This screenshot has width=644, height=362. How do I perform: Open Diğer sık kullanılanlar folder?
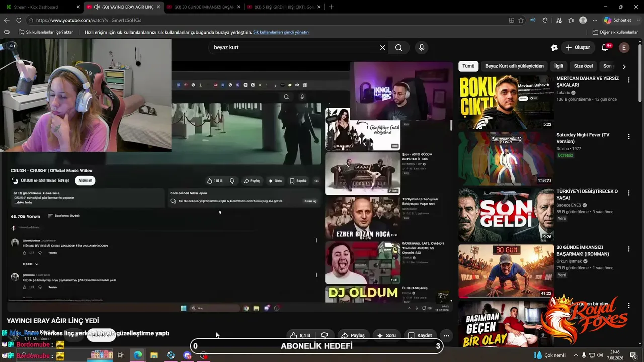coord(615,32)
